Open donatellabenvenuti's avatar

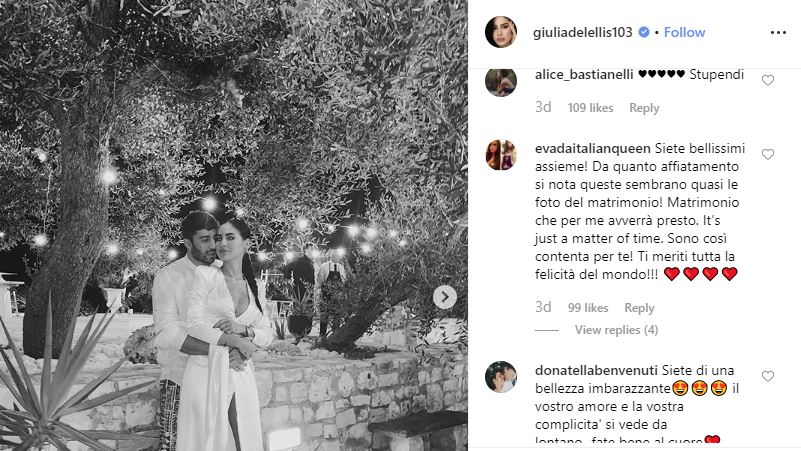[x=501, y=377]
